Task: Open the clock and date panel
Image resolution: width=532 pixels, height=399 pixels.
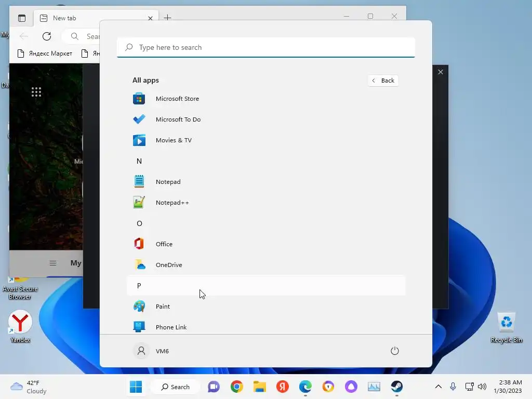Action: 508,387
